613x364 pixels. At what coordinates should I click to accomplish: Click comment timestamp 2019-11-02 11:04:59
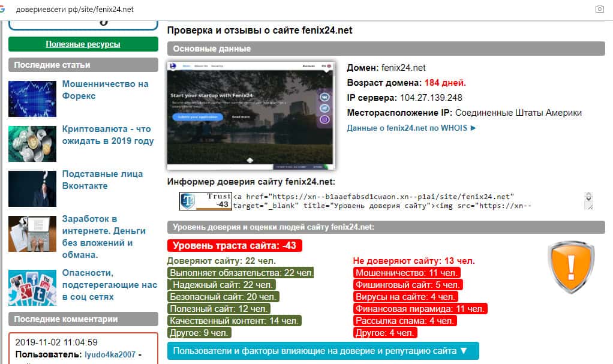click(56, 342)
